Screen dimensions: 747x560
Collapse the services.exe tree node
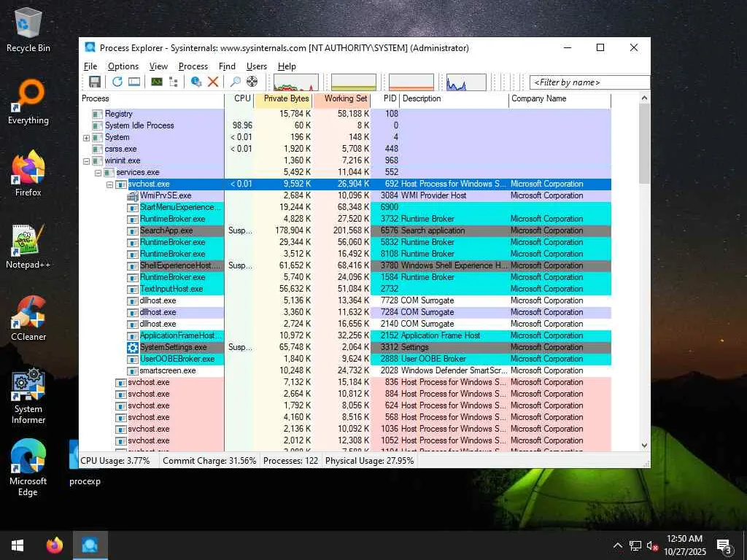pos(98,173)
